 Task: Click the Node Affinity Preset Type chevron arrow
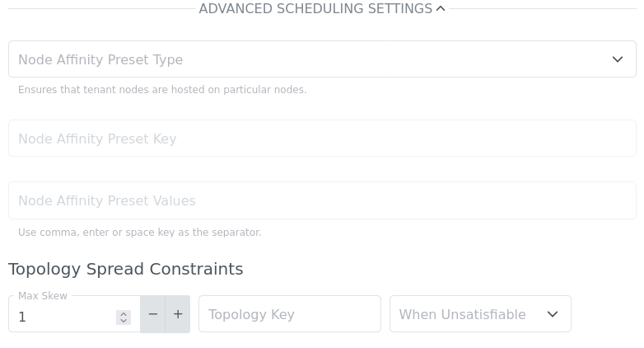click(x=618, y=59)
